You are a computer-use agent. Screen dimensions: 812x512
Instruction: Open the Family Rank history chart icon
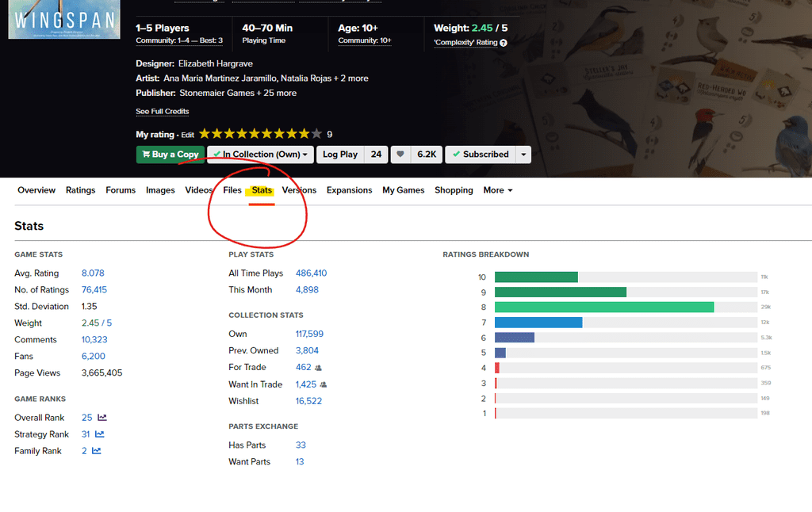pos(96,450)
